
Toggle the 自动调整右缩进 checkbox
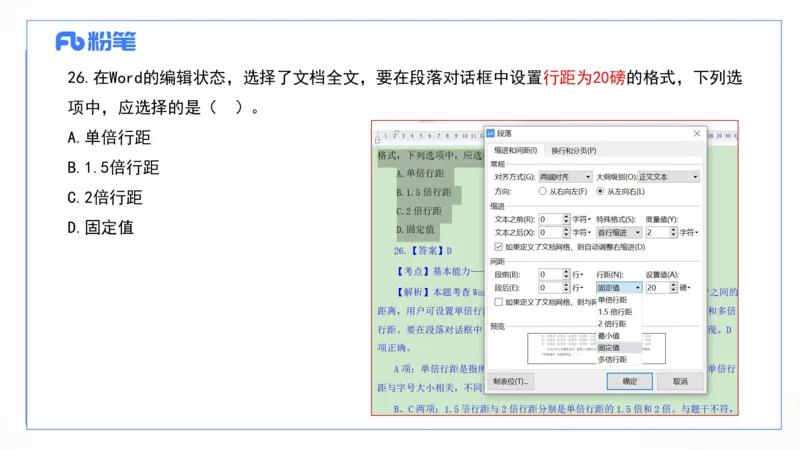coord(498,247)
